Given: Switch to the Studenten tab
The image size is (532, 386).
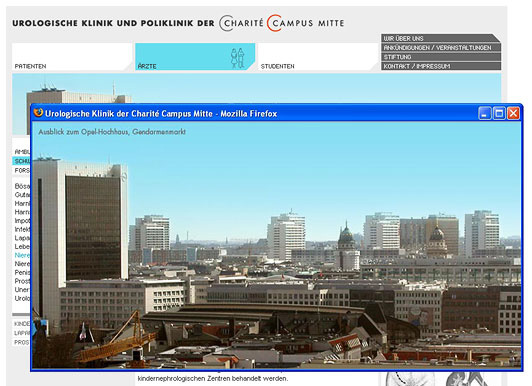Looking at the screenshot, I should [x=318, y=57].
